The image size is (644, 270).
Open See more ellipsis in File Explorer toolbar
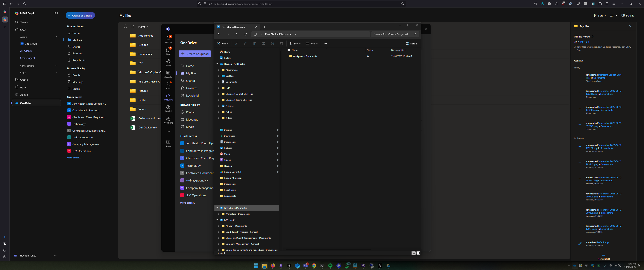[325, 43]
